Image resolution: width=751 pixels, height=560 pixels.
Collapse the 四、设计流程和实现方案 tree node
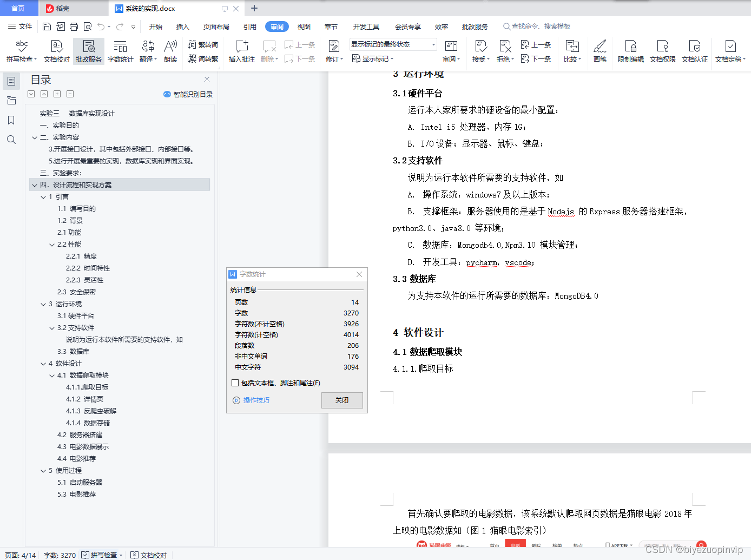click(35, 185)
